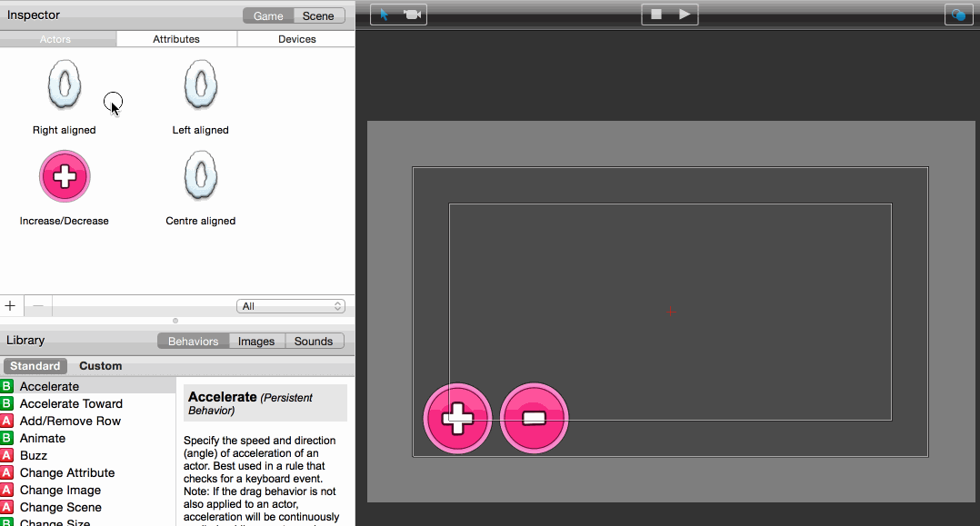Open the All actor filter dropdown
The image size is (980, 526).
pos(291,306)
